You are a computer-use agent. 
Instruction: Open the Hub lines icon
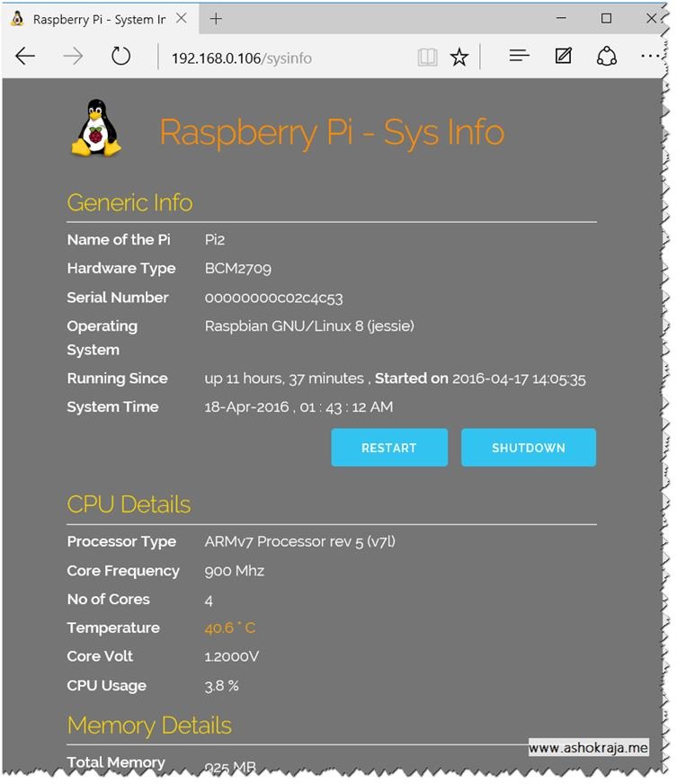(519, 56)
